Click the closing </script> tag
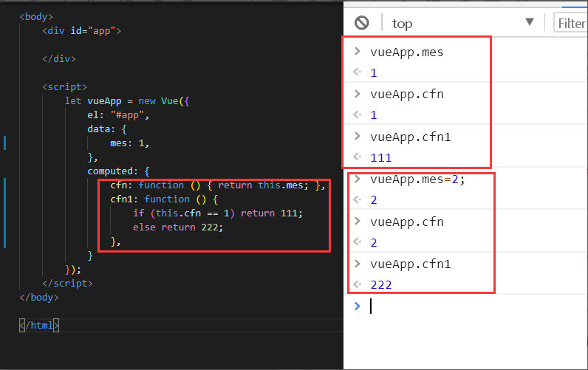This screenshot has height=370, width=588. pos(67,284)
